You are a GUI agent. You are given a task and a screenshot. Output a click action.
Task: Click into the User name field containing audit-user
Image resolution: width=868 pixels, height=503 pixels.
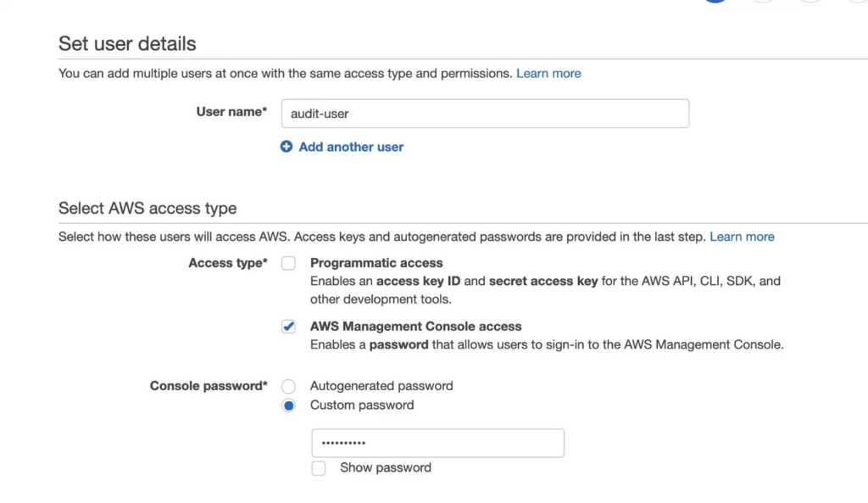click(x=485, y=114)
